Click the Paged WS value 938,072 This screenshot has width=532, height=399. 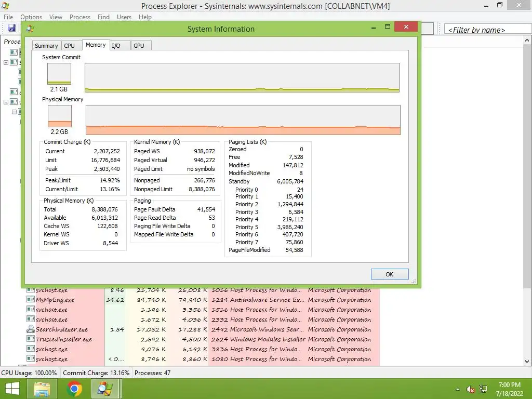pyautogui.click(x=204, y=151)
